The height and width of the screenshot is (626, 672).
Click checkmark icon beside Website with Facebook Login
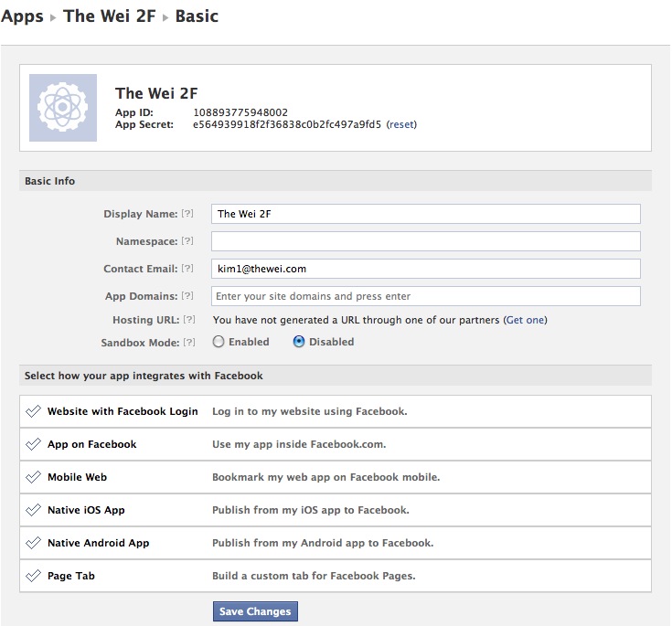pos(33,411)
